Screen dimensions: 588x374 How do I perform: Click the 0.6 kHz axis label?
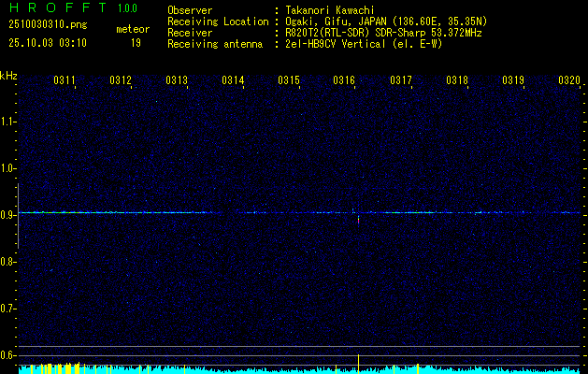[7, 355]
